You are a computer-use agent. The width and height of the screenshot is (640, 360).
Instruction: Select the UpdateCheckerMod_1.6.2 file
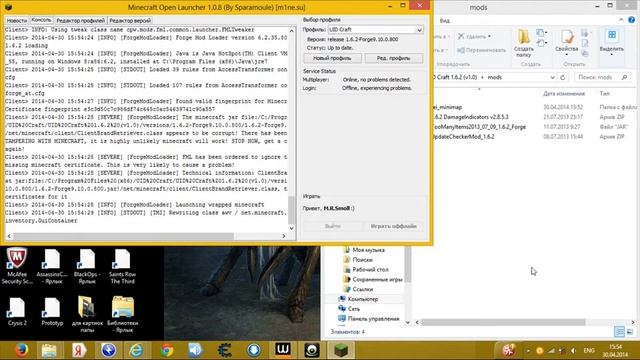[464, 137]
